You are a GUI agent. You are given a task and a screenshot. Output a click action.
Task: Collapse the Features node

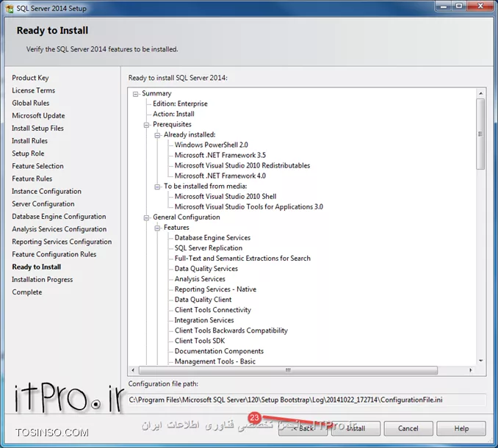157,228
